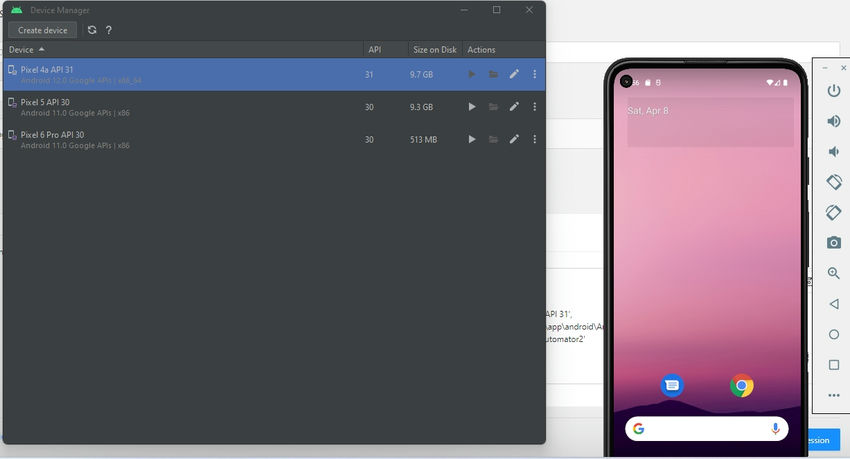Image resolution: width=850 pixels, height=459 pixels.
Task: Open the Messages app on the emulator
Action: coord(672,385)
